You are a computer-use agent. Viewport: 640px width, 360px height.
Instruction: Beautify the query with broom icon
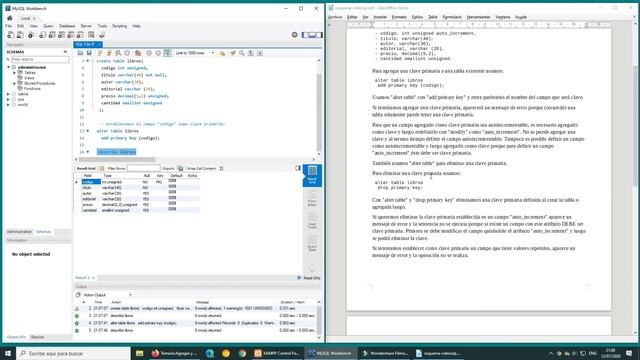tap(233, 53)
